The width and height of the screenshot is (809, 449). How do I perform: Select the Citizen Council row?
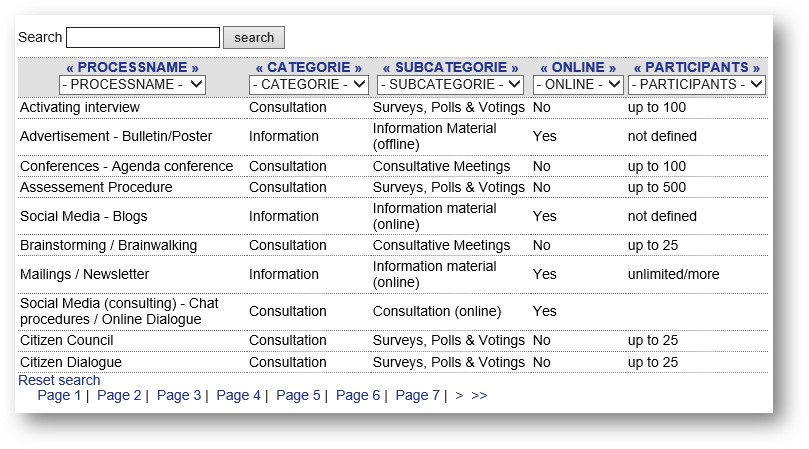(393, 341)
